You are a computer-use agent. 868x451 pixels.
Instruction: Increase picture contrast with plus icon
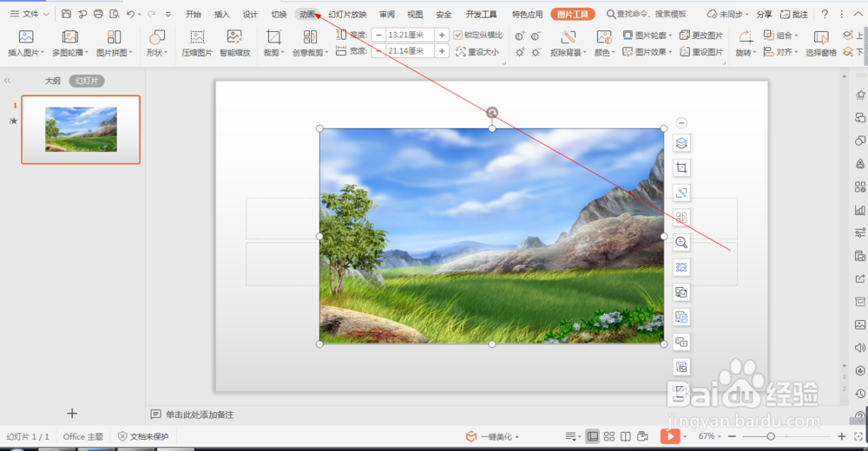click(x=519, y=36)
